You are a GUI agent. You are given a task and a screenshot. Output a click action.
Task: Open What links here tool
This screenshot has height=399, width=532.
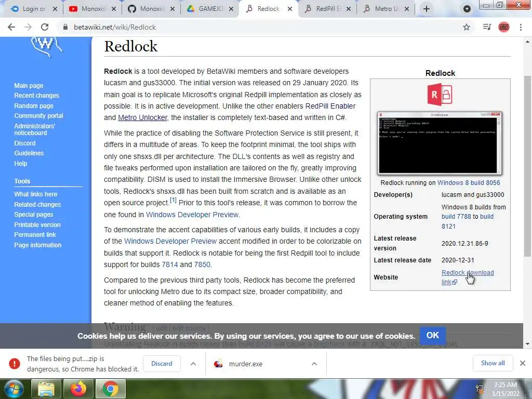[x=36, y=194]
